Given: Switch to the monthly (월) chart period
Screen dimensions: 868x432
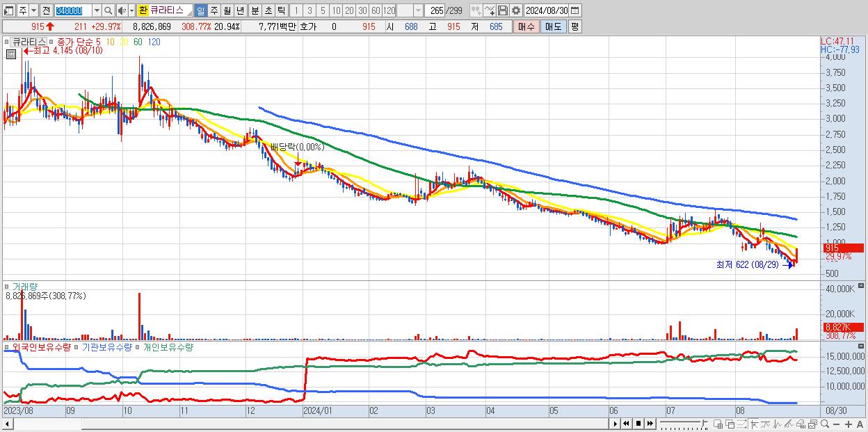Looking at the screenshot, I should coord(227,11).
